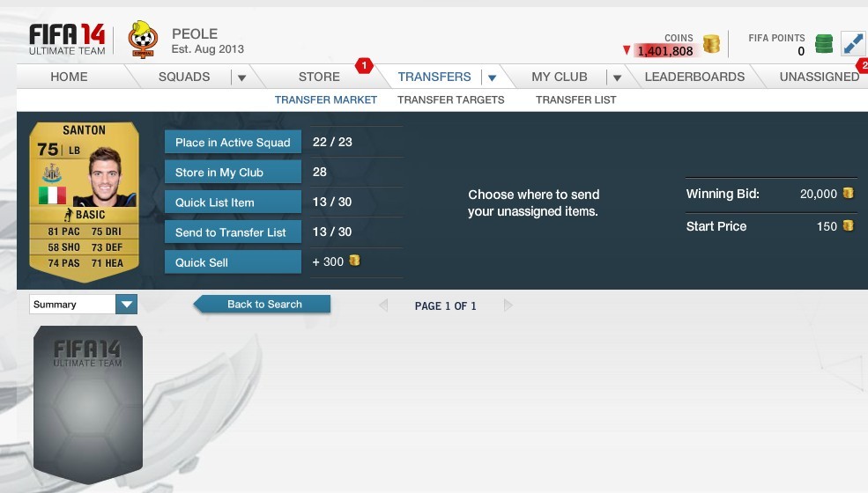The width and height of the screenshot is (868, 493).
Task: Open the Squads tab
Action: click(x=184, y=77)
